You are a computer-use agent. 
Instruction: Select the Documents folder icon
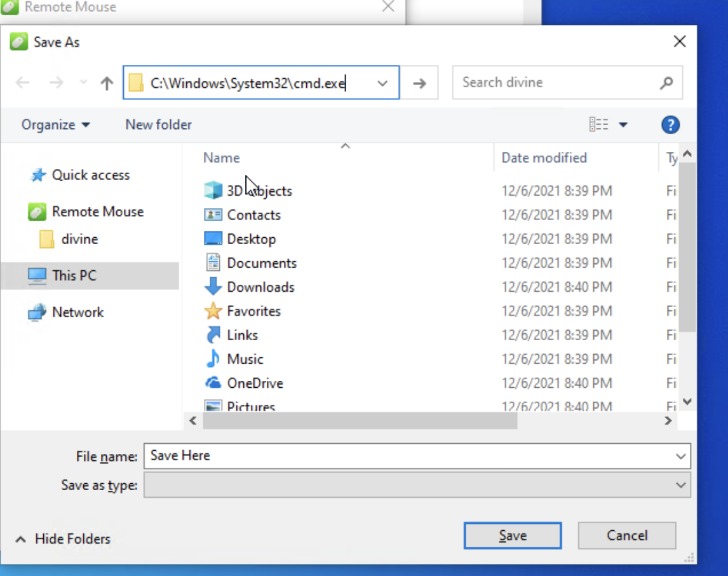pos(213,263)
